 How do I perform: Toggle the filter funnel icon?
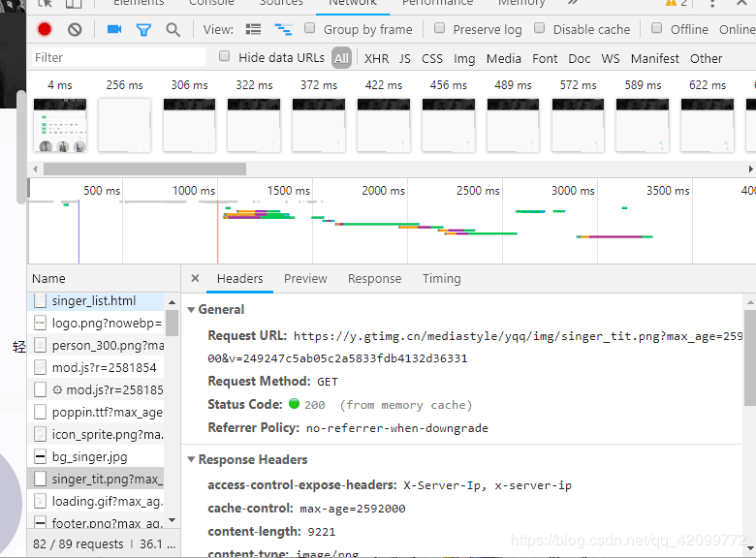(x=143, y=30)
